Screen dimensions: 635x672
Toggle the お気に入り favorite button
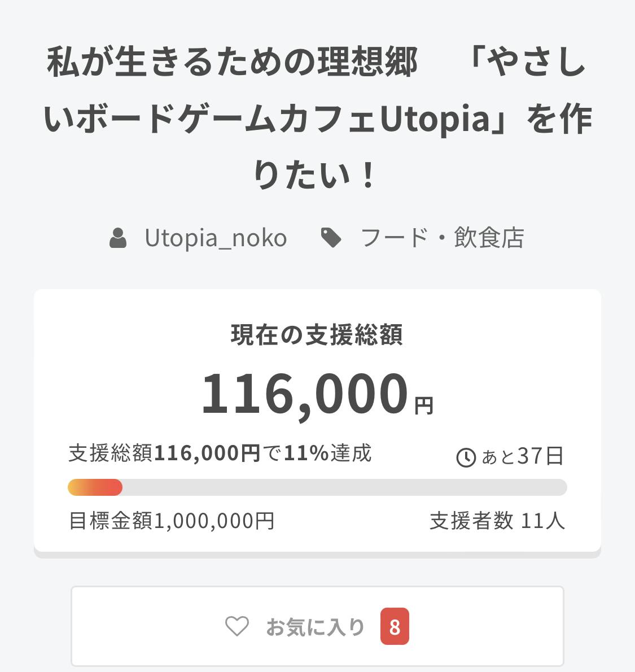pos(317,626)
